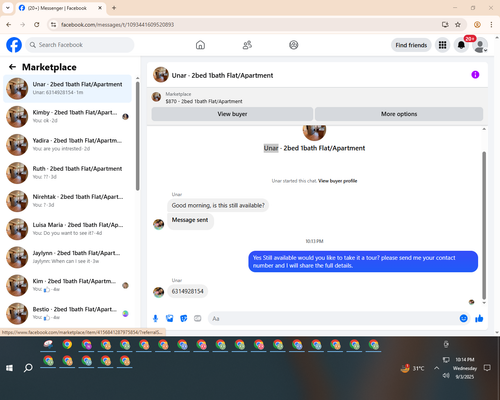500x400 pixels.
Task: Open Luisa Maria conversation in chat list
Action: point(67,229)
